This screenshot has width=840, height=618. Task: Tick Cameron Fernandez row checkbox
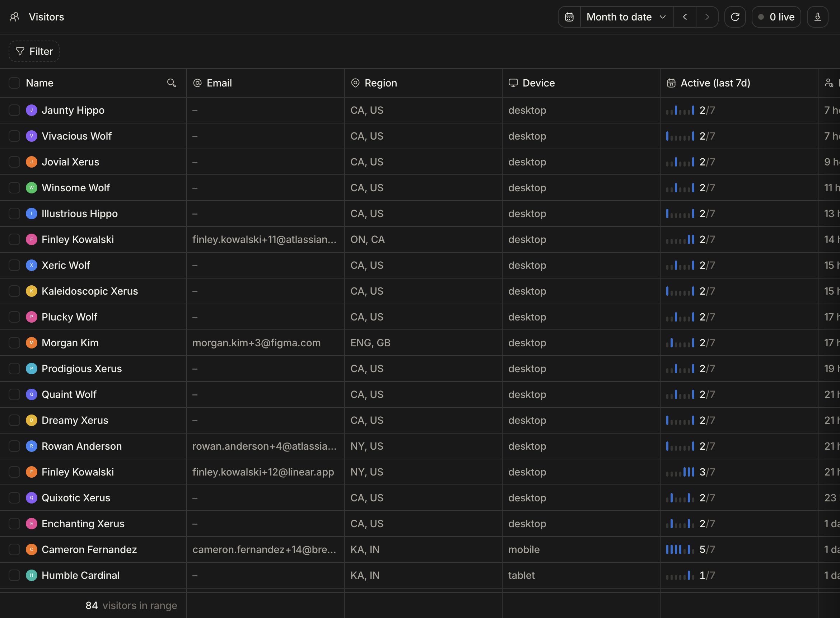coord(14,549)
